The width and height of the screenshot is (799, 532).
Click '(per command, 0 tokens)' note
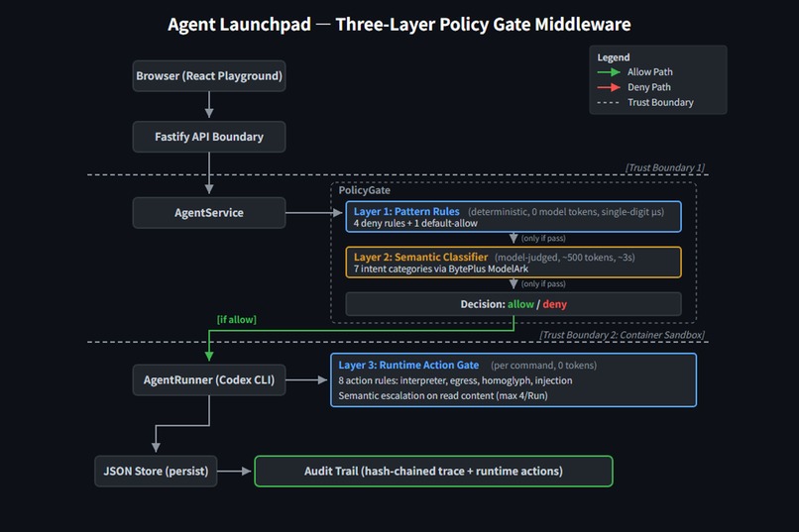click(543, 365)
